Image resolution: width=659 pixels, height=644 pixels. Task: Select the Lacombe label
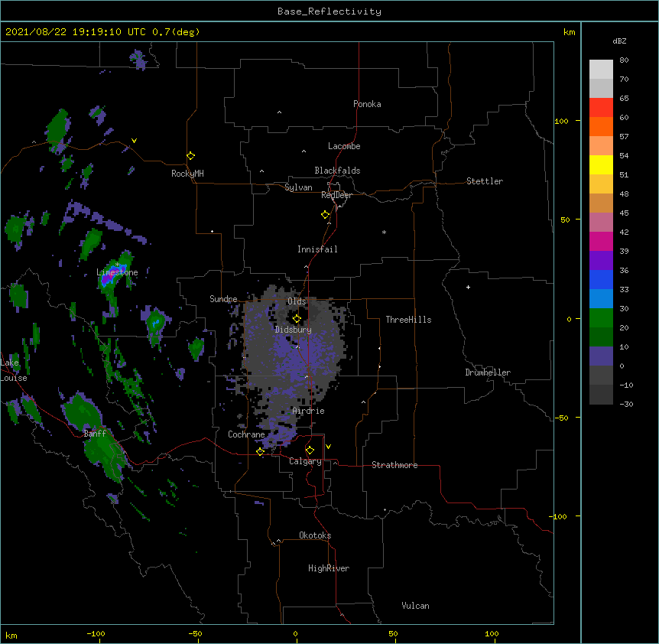click(344, 146)
